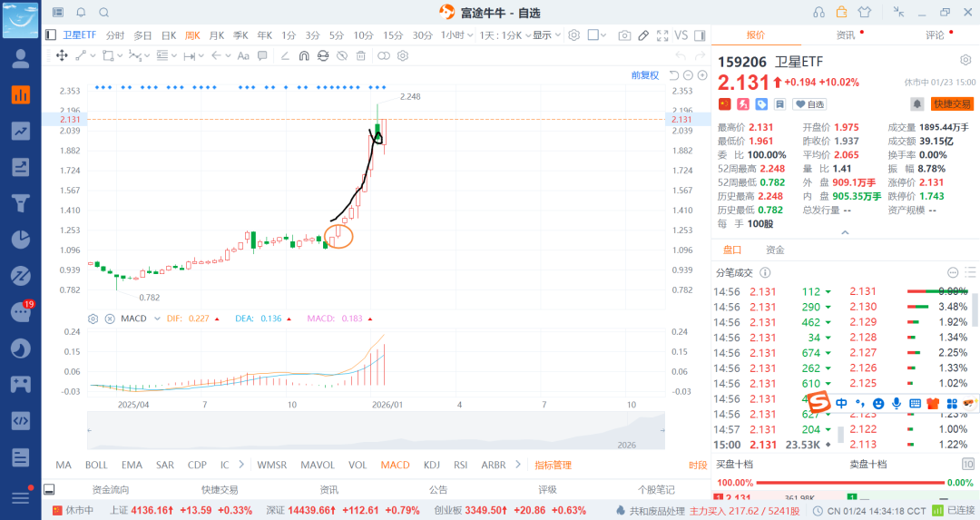Open 指标管理 indicator management
Viewport: 980px width, 520px height.
pyautogui.click(x=554, y=465)
